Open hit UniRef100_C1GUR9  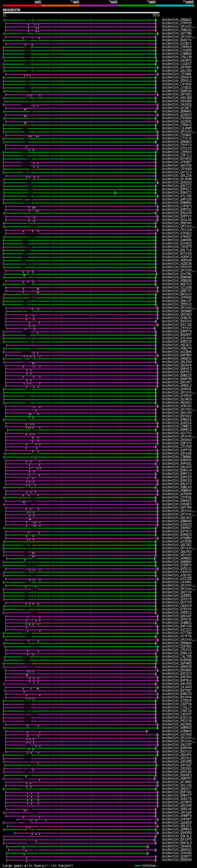point(176,50)
